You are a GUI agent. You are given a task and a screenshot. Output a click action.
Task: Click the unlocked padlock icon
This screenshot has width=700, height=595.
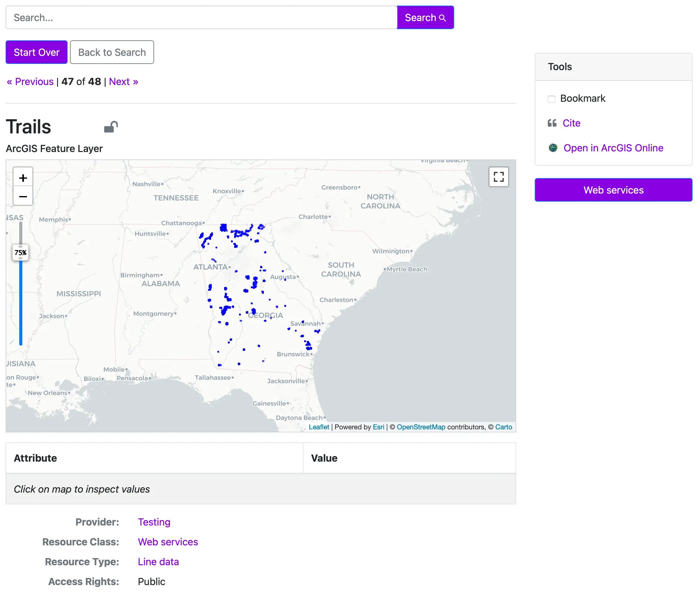click(x=111, y=127)
